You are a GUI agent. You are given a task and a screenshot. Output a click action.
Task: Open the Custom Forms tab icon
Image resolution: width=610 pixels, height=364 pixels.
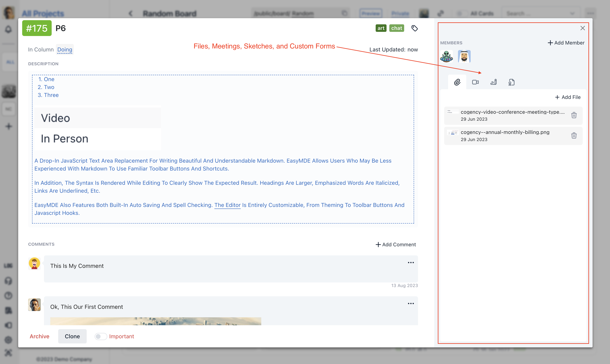512,82
